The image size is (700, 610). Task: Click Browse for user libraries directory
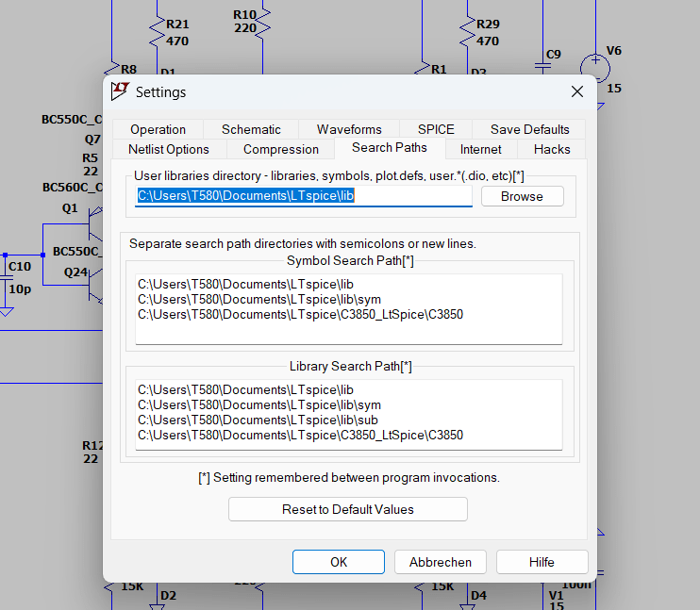[523, 196]
